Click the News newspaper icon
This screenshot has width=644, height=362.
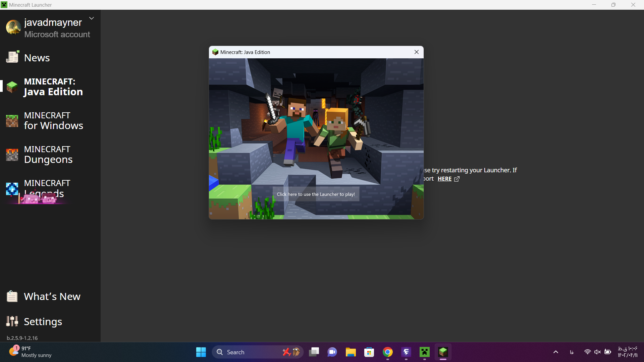point(13,57)
